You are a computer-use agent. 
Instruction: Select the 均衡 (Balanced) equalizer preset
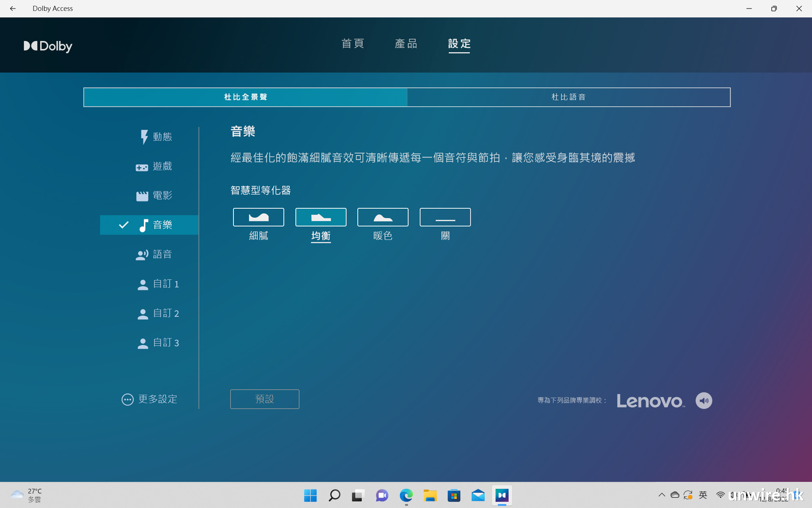tap(321, 217)
